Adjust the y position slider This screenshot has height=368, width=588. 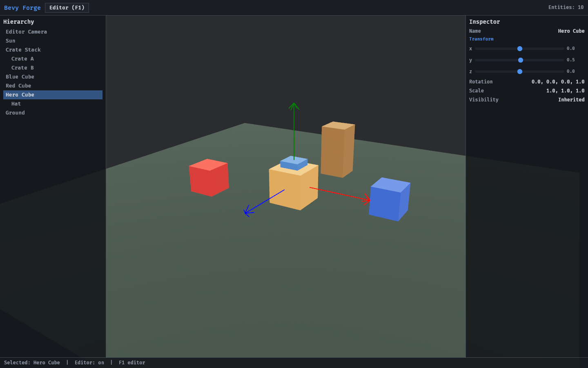[519, 60]
